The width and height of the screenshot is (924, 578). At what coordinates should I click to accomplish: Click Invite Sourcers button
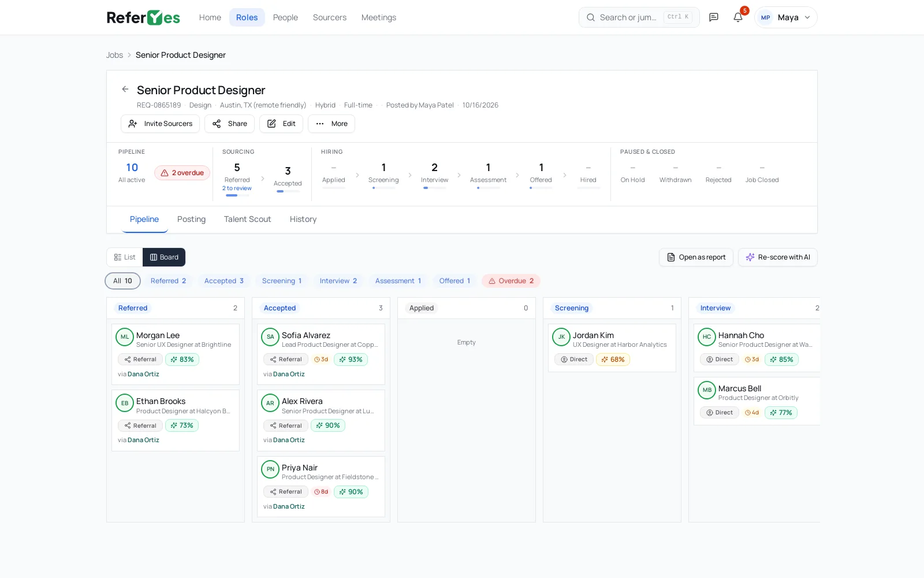click(x=160, y=124)
